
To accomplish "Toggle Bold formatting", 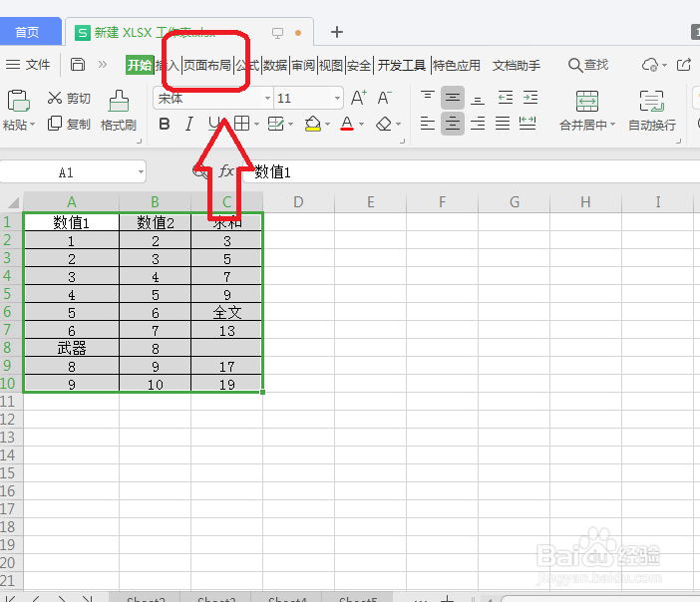I will pos(165,124).
